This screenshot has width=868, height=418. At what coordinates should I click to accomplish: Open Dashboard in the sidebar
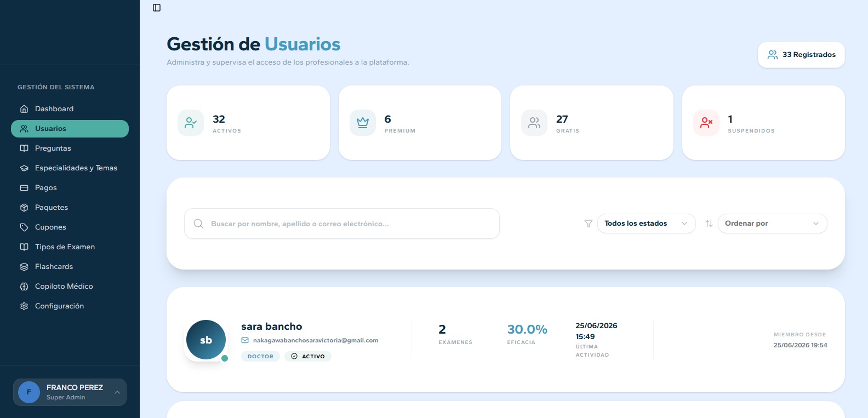(x=70, y=109)
